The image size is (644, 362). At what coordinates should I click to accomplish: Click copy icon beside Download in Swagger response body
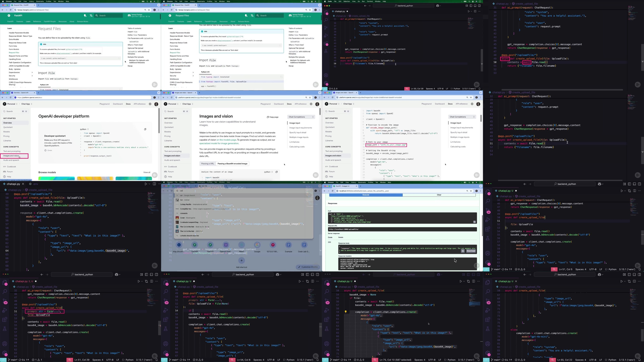point(463,251)
